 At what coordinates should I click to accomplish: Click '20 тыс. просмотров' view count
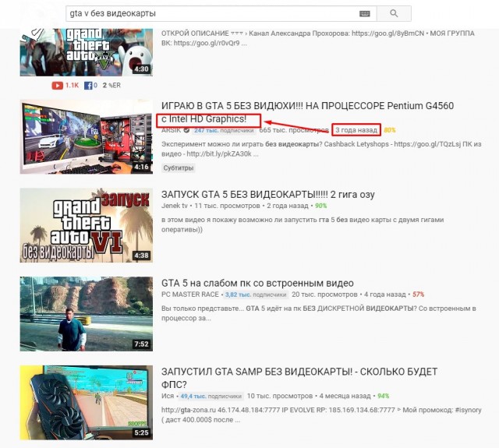coord(324,295)
